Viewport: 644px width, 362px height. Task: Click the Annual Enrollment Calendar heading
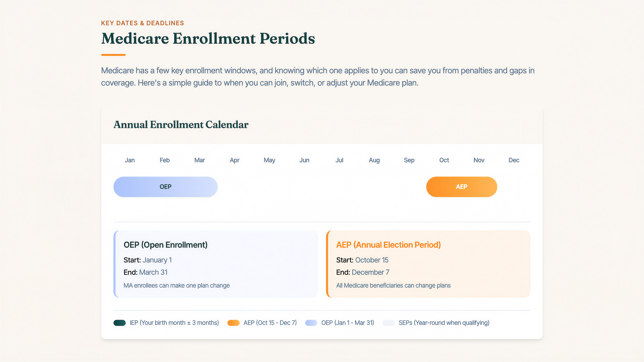(181, 124)
